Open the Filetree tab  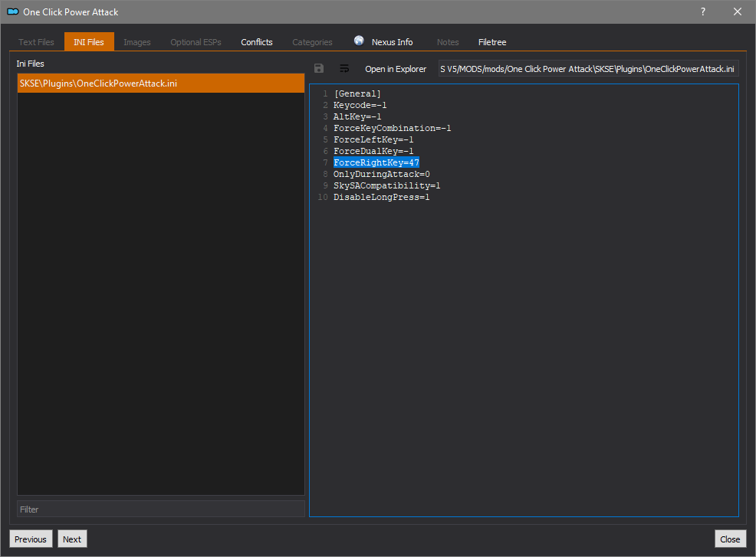tap(492, 42)
